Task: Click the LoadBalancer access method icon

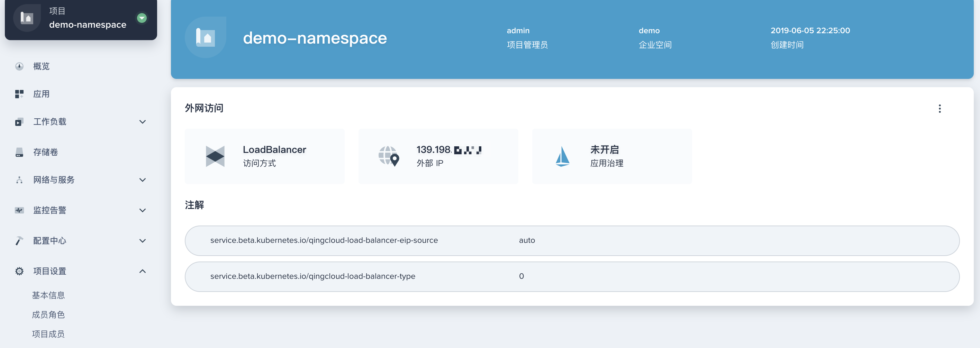Action: click(215, 156)
